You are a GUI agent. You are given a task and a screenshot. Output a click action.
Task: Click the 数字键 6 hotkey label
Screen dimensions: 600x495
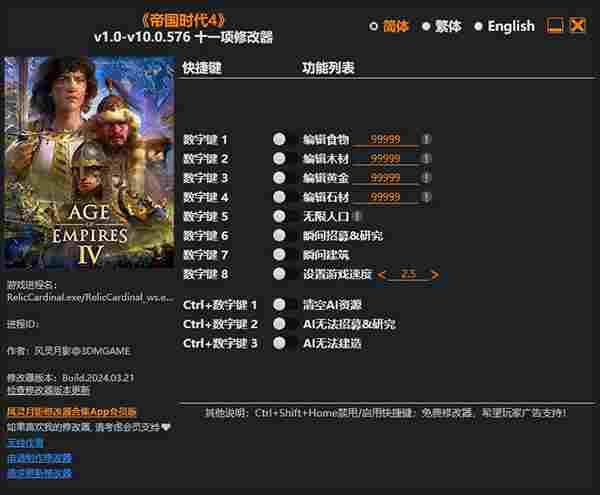pos(205,236)
